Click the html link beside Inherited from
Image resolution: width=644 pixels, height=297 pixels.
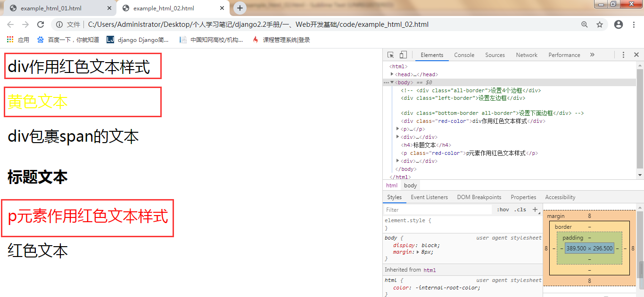pyautogui.click(x=429, y=270)
